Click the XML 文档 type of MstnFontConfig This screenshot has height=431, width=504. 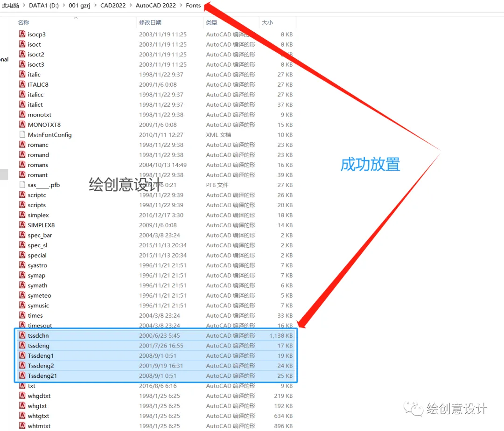point(218,134)
